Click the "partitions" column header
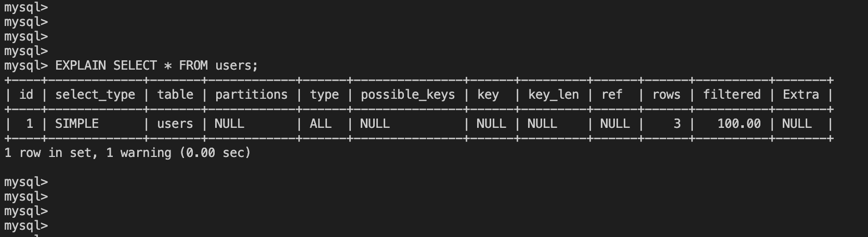The height and width of the screenshot is (237, 868). pos(251,95)
